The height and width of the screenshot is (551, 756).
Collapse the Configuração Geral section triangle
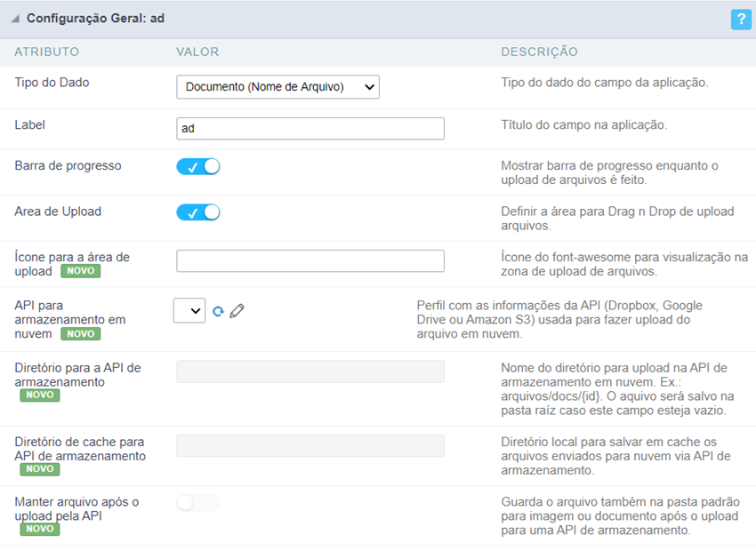(x=15, y=19)
